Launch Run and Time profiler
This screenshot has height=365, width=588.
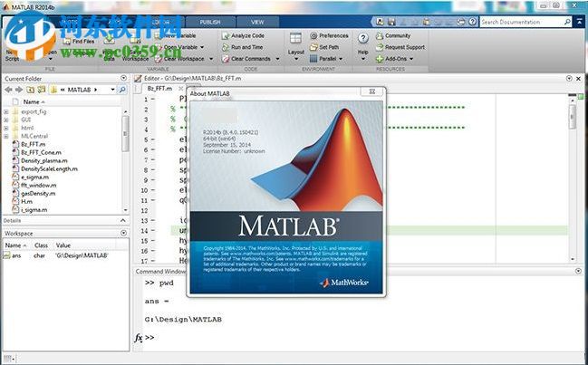242,47
